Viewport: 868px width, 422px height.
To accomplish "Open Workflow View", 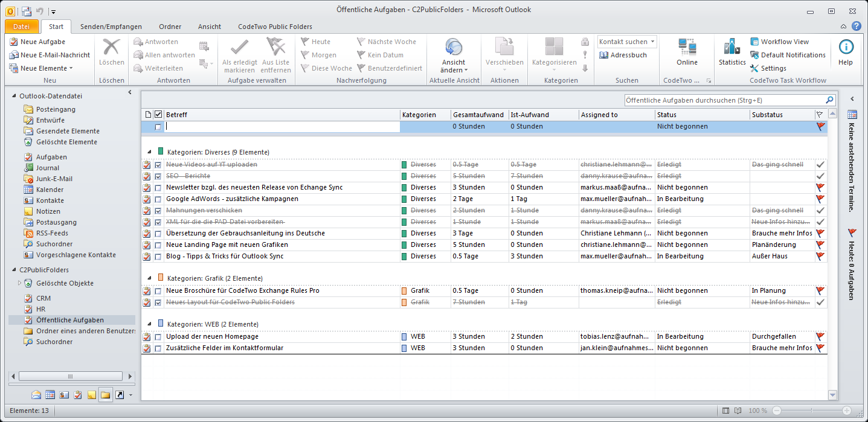I will [780, 42].
